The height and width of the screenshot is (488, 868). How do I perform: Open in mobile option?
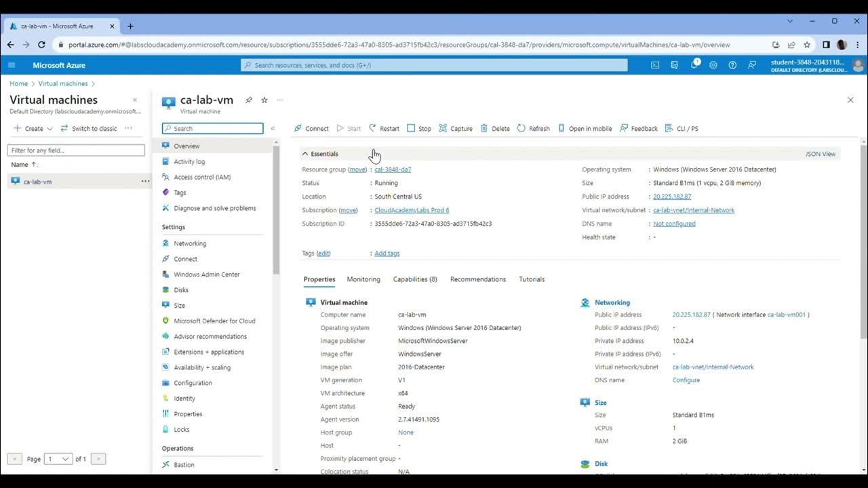click(x=585, y=128)
